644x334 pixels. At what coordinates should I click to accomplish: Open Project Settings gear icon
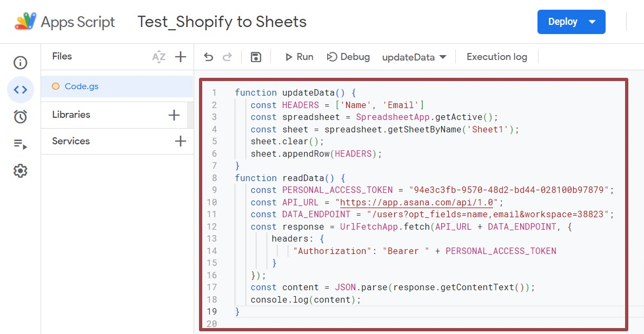[x=20, y=171]
